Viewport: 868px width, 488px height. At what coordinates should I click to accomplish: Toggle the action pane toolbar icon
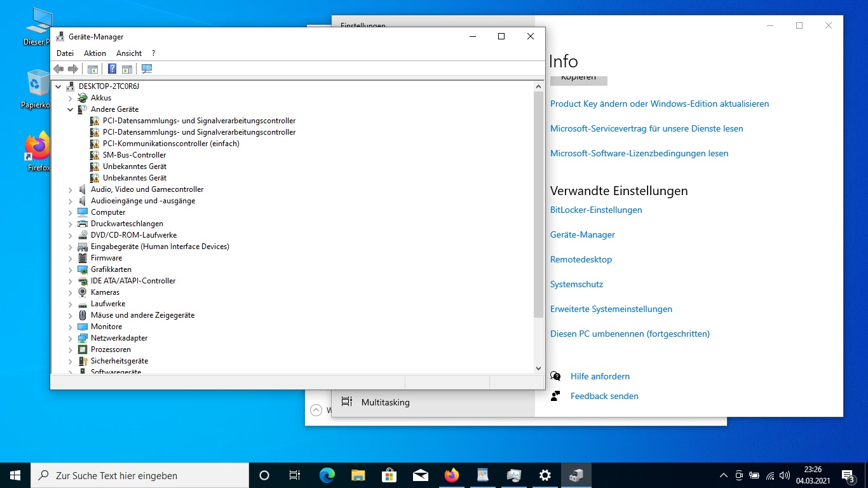(127, 69)
